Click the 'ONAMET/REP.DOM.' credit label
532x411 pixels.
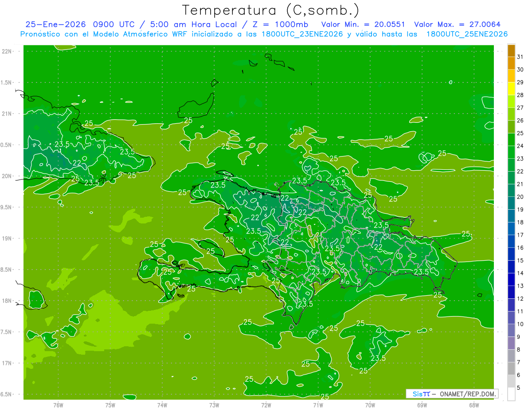[x=468, y=394]
